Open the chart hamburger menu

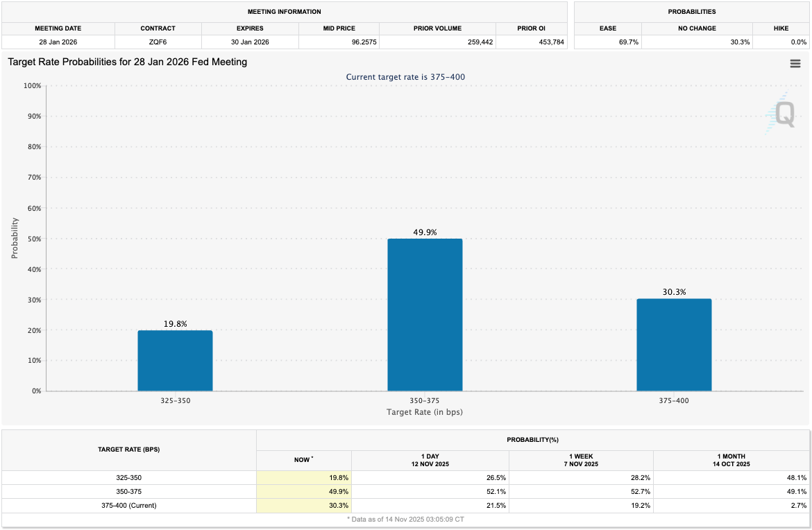coord(795,63)
